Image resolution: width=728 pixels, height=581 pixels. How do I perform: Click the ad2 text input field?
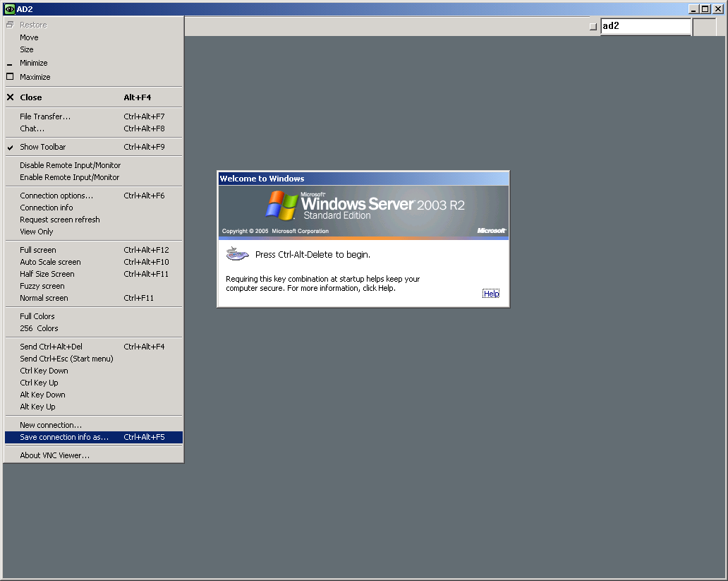coord(645,26)
